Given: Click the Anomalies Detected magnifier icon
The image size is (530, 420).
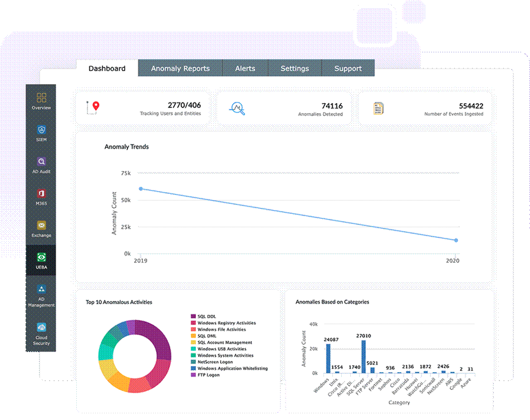Looking at the screenshot, I should click(238, 108).
